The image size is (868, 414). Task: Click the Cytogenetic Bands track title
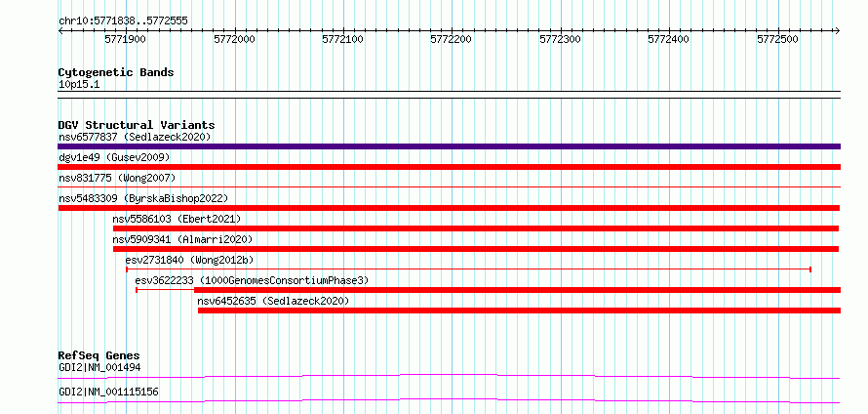click(x=116, y=72)
